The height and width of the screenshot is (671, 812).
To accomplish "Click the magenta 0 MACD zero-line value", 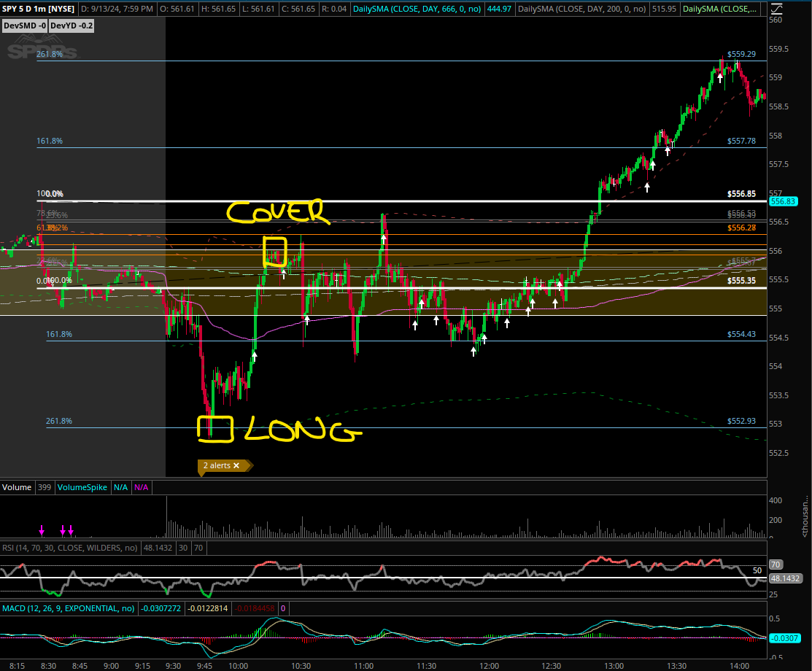I will (x=283, y=608).
